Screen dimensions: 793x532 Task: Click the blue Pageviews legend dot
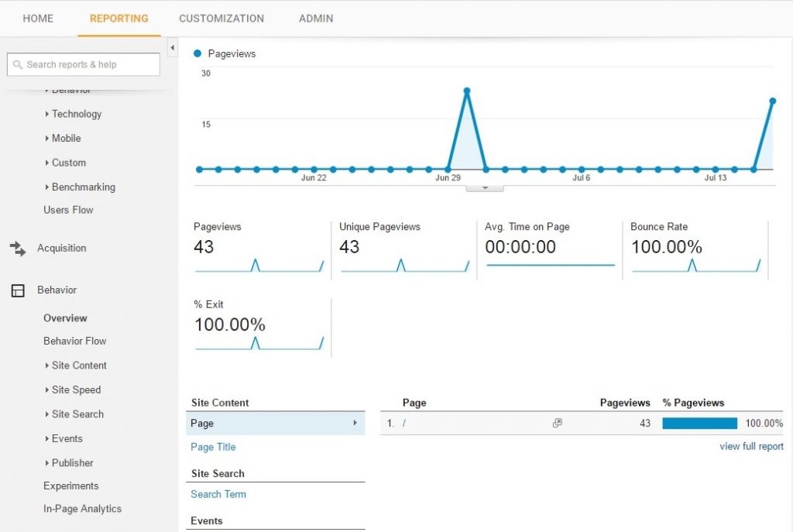tap(196, 53)
